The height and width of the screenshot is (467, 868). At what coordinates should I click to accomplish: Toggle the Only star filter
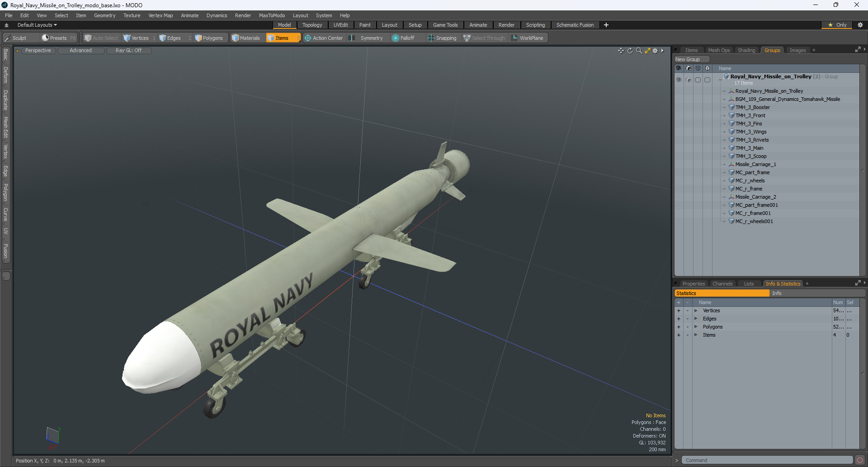(837, 25)
